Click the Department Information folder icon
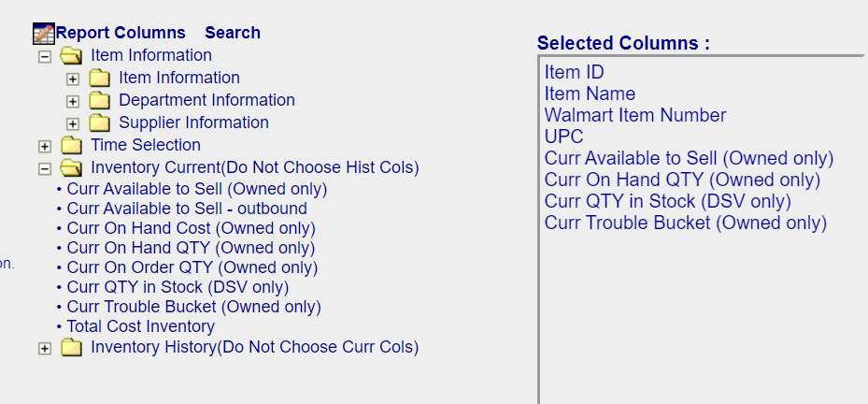Viewport: 868px width, 404px height. 100,101
